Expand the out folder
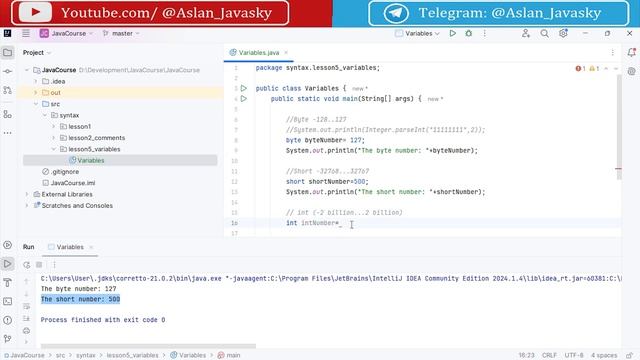The width and height of the screenshot is (640, 360). point(36,93)
